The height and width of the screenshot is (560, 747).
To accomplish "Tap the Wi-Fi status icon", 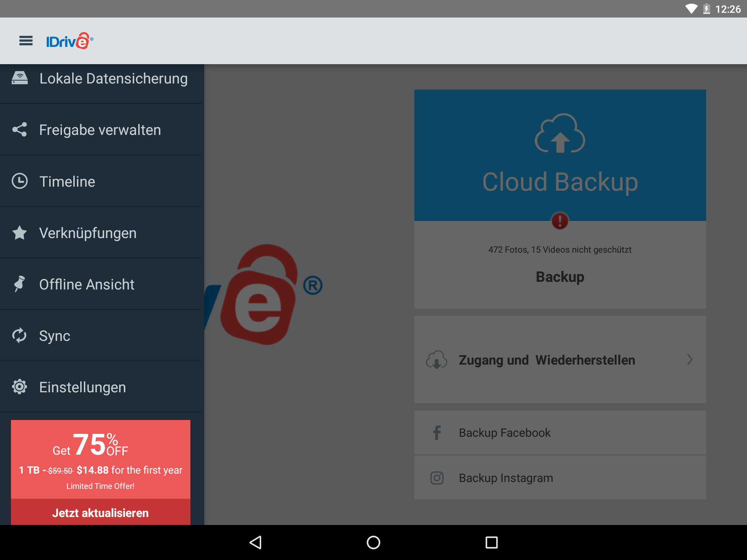I will click(x=691, y=9).
